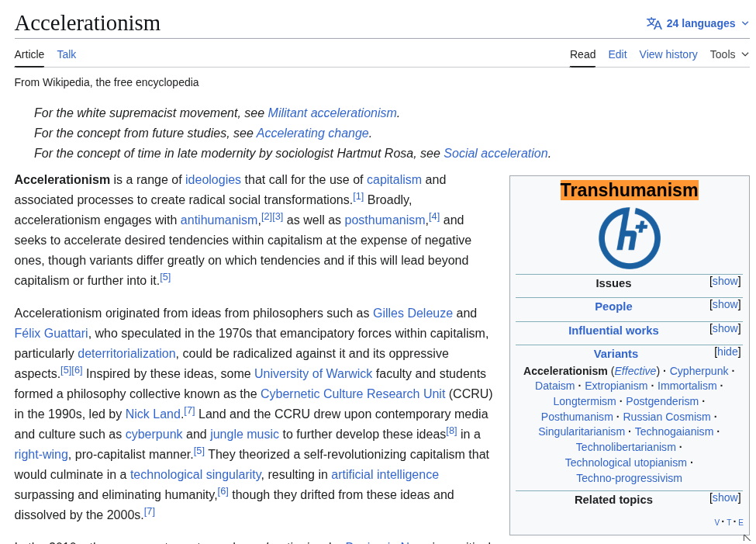Click the orange Transhumanism highlighted title
The width and height of the screenshot is (756, 544).
coord(629,190)
